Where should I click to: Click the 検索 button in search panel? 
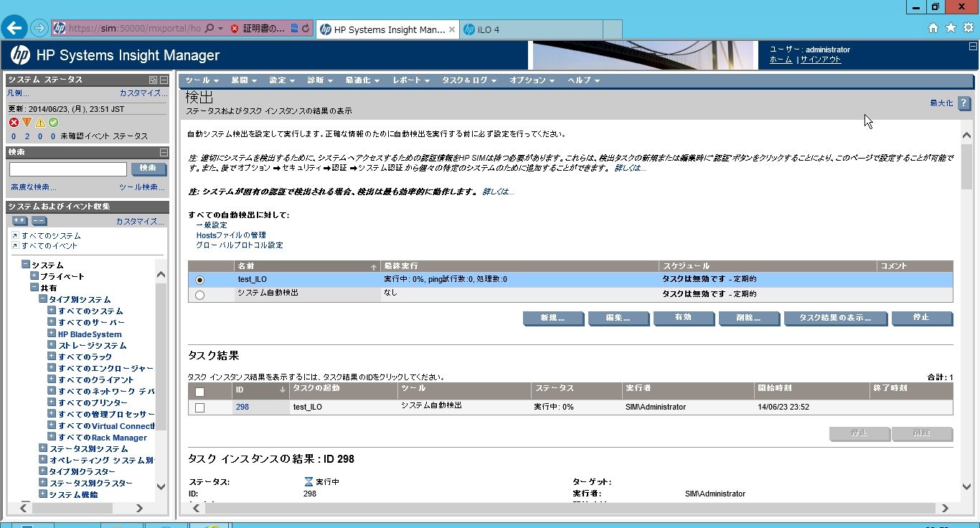tap(149, 169)
